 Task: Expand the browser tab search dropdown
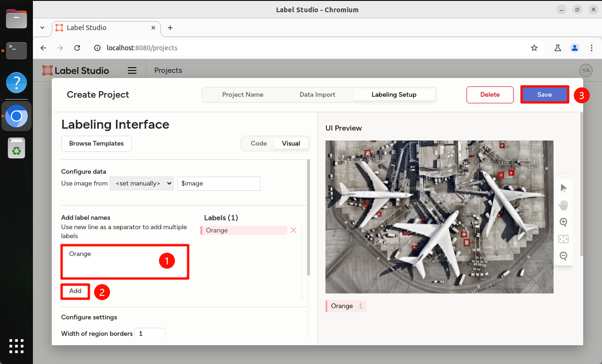click(42, 28)
